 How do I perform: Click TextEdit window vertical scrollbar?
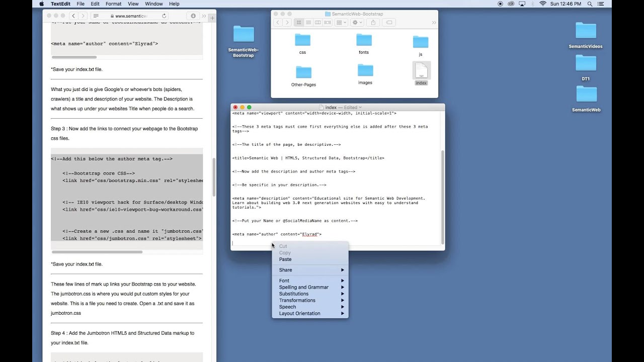point(442,197)
